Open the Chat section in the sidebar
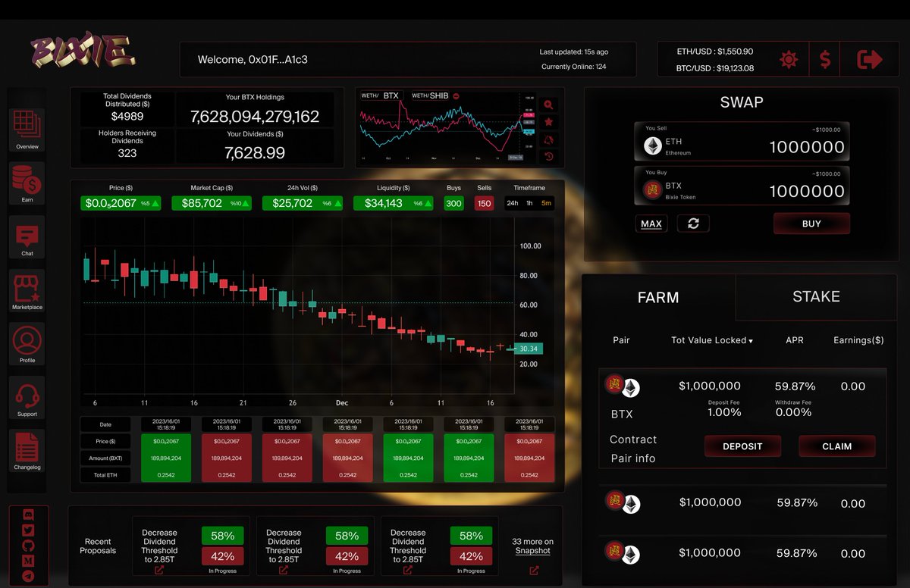The height and width of the screenshot is (588, 910). click(27, 236)
